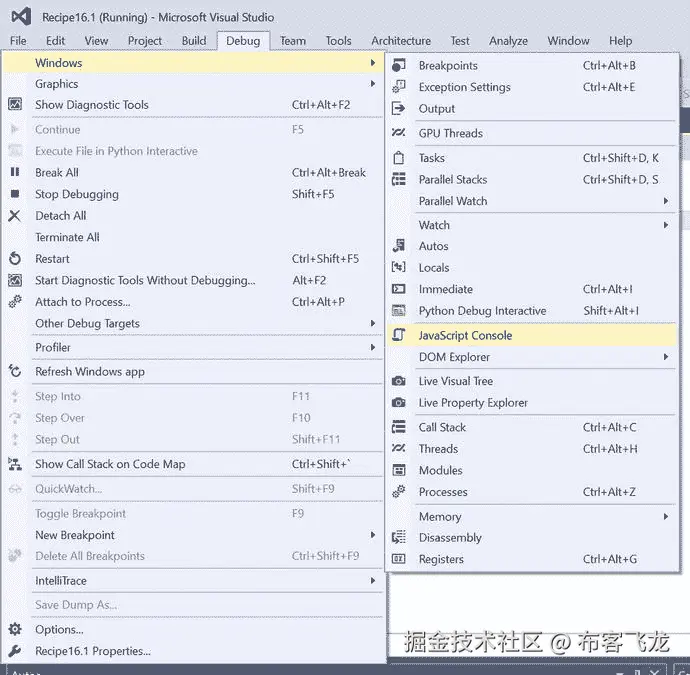Click the Output window arrow icon
This screenshot has height=675, width=690.
click(x=399, y=108)
